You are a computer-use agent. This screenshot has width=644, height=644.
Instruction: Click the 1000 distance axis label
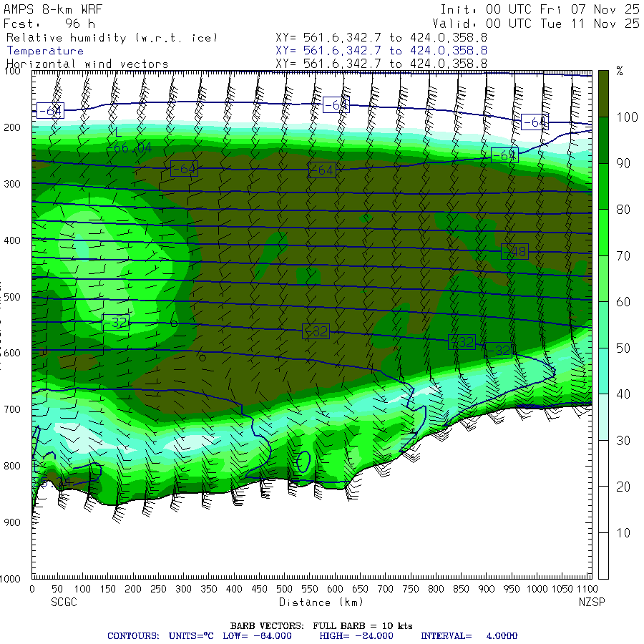tap(537, 589)
